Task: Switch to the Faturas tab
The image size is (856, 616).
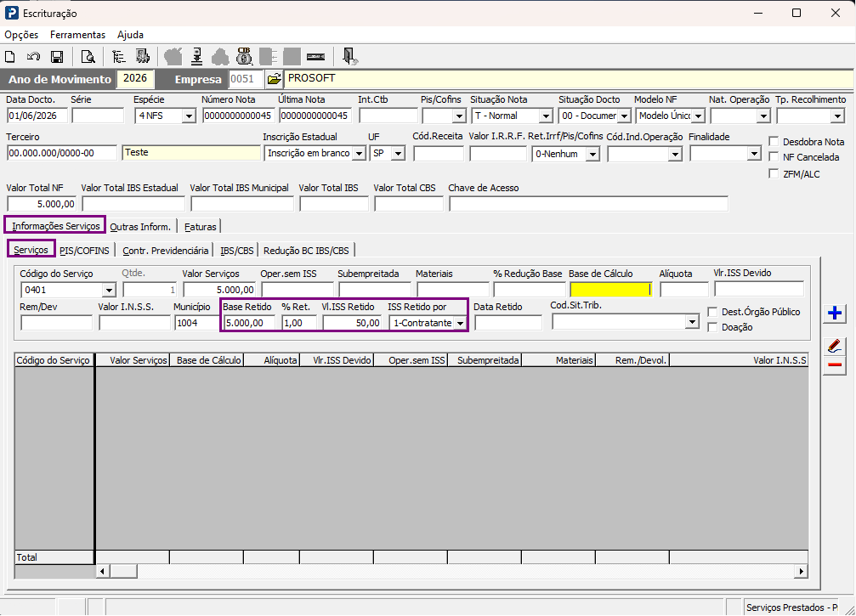Action: (x=201, y=226)
